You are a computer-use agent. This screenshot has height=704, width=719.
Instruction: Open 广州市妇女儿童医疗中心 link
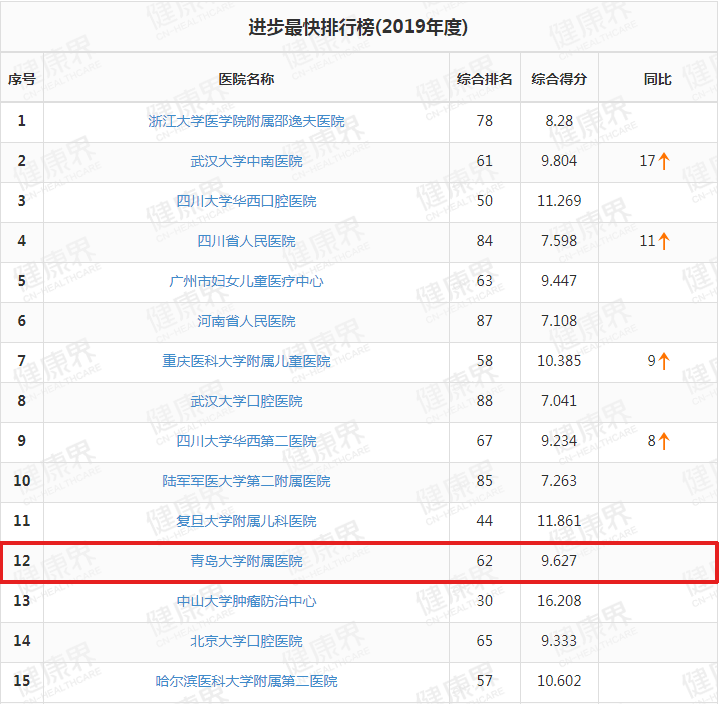246,281
